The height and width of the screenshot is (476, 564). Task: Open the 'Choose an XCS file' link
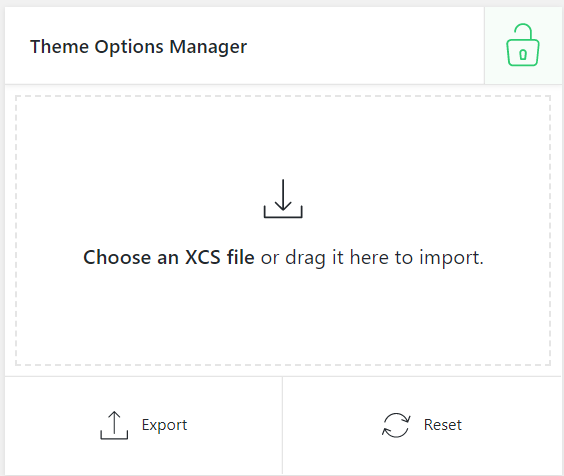pos(169,257)
